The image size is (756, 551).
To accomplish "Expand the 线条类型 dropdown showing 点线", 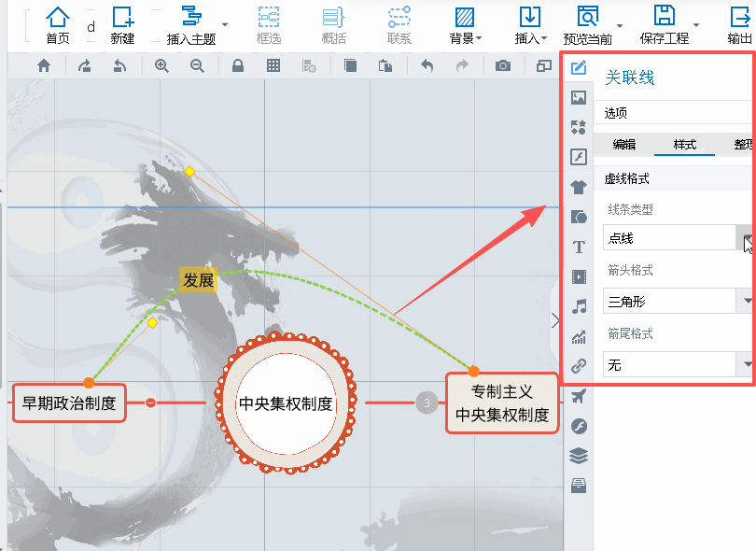I will coord(745,238).
